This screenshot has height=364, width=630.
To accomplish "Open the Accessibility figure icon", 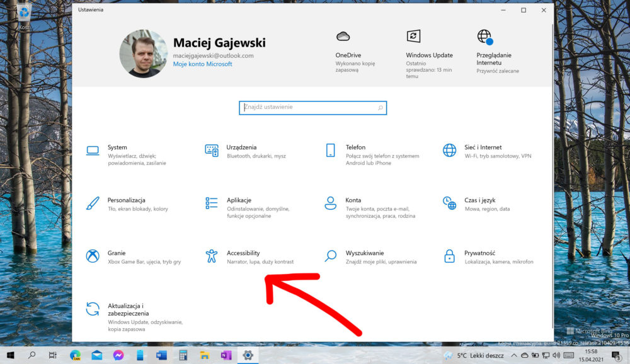I will point(211,256).
